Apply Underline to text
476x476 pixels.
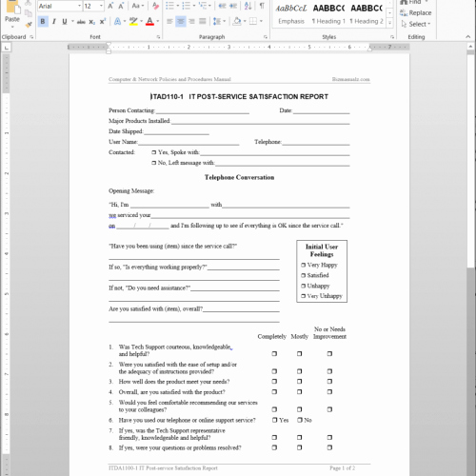coord(65,22)
